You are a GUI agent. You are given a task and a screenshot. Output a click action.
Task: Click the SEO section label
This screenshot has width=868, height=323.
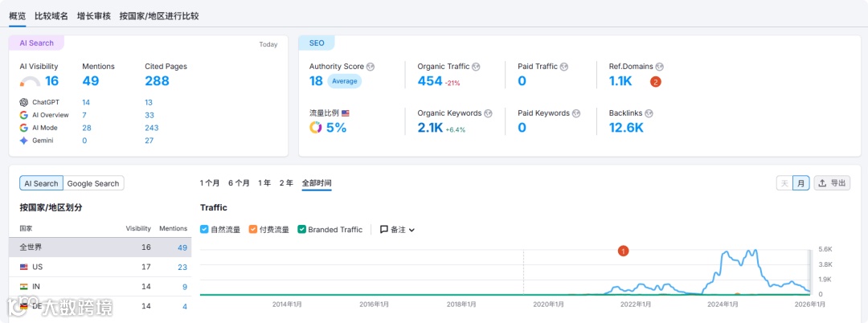click(317, 43)
